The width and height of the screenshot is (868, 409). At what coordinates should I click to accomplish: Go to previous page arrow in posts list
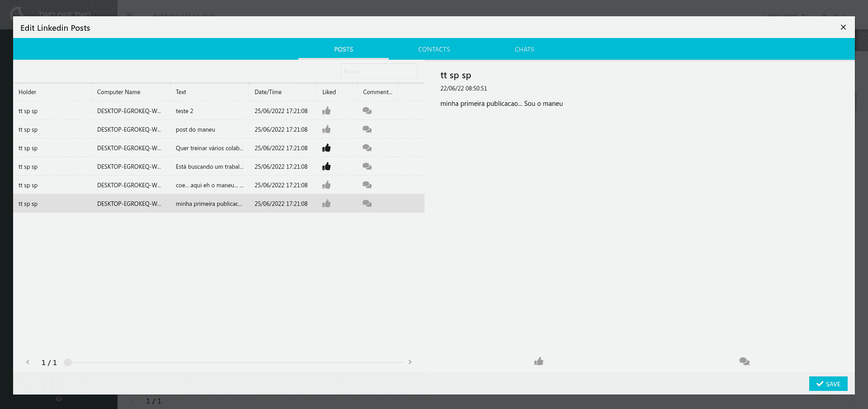pyautogui.click(x=28, y=362)
